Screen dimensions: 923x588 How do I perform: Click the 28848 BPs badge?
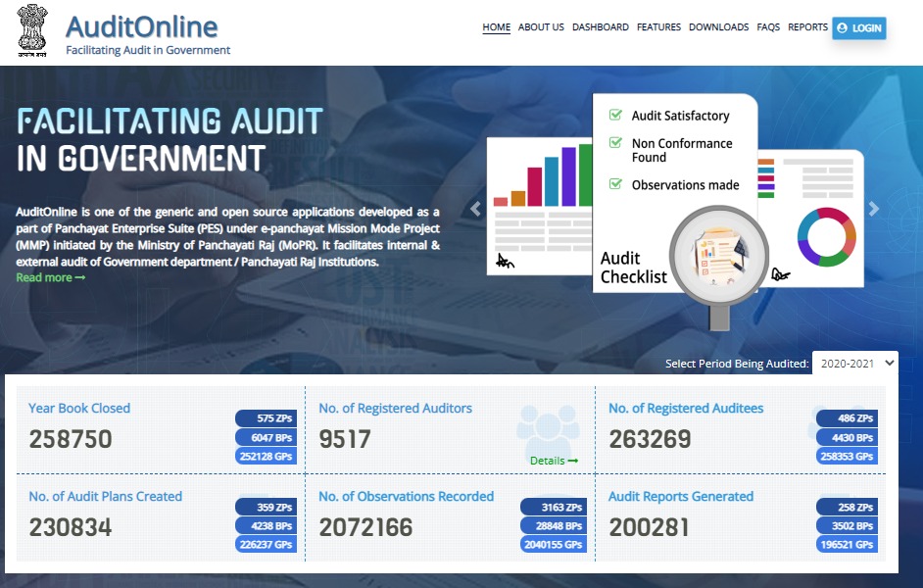[x=554, y=525]
